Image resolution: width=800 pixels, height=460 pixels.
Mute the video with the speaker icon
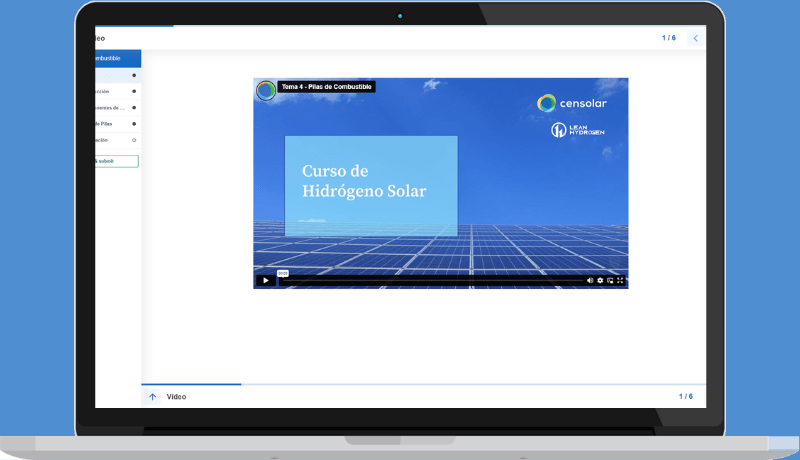[590, 280]
